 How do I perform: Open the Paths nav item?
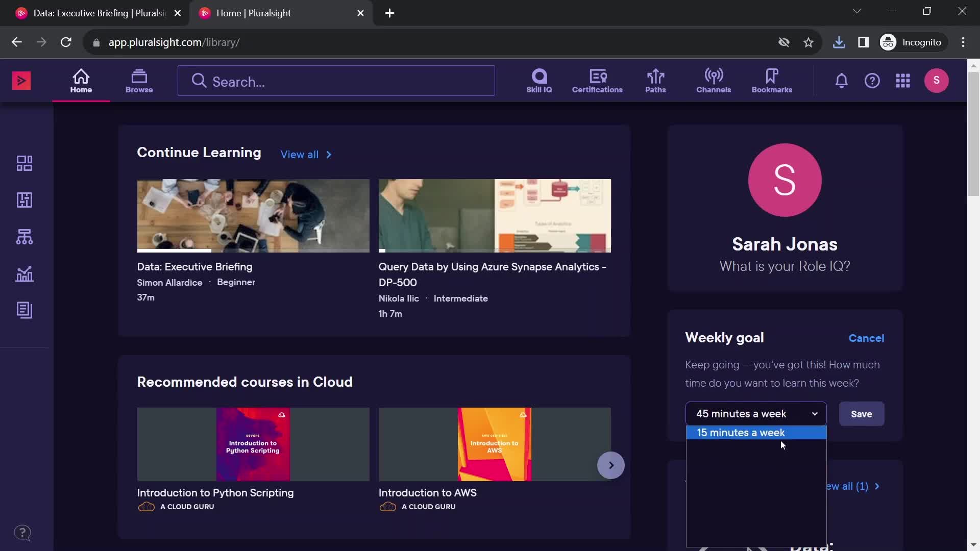[655, 81]
